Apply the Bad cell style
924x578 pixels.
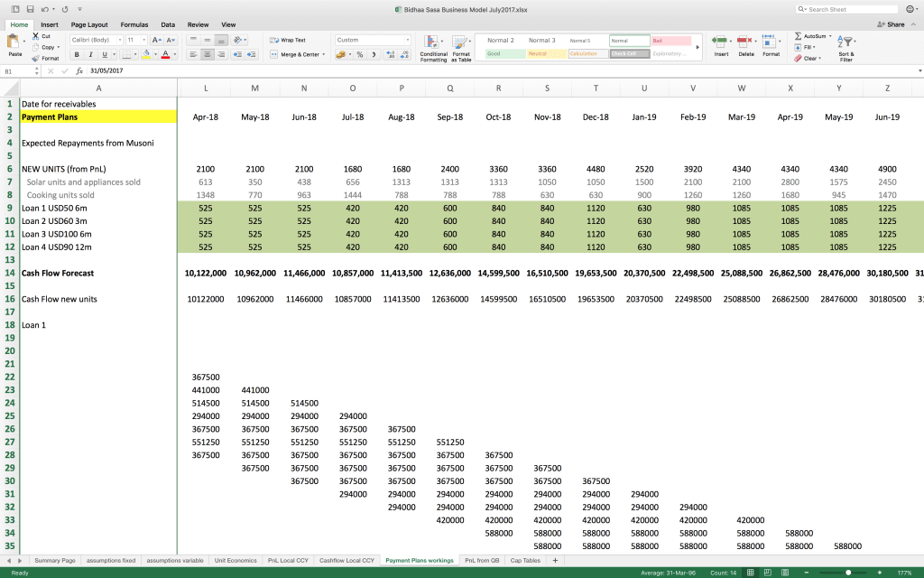click(x=670, y=41)
